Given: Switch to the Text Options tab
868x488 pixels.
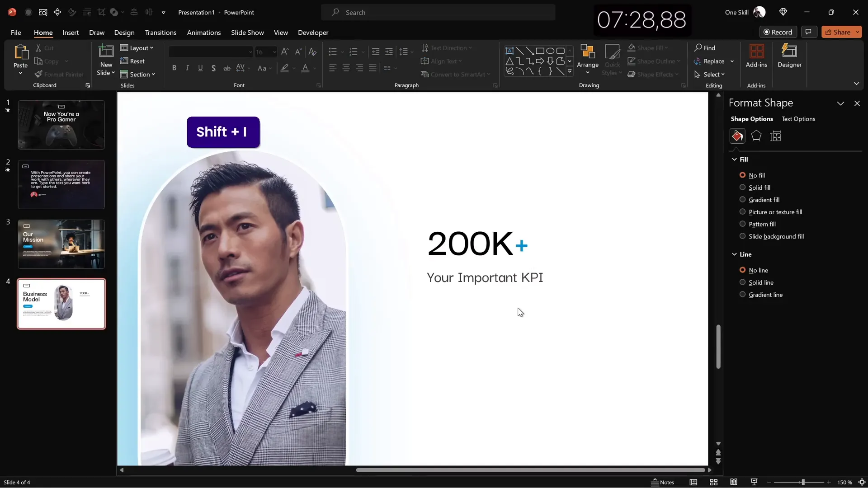Looking at the screenshot, I should pos(798,119).
